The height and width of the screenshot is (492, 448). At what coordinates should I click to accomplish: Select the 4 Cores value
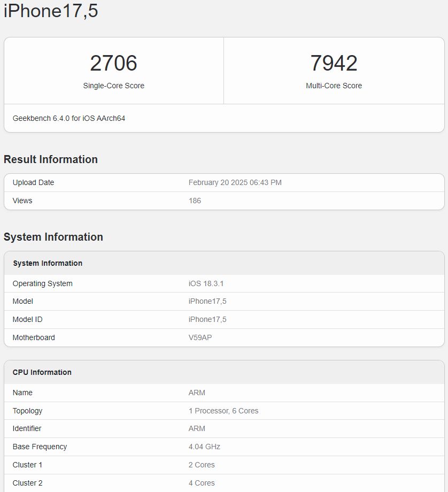202,483
